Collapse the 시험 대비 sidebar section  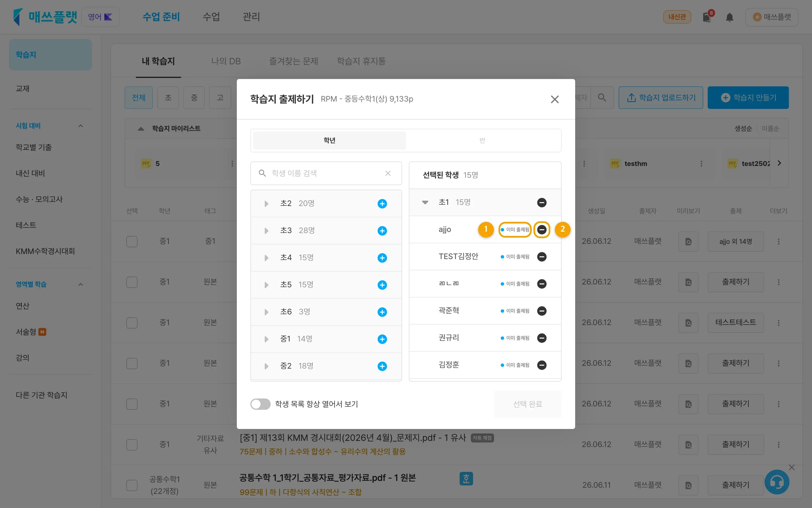(x=81, y=126)
